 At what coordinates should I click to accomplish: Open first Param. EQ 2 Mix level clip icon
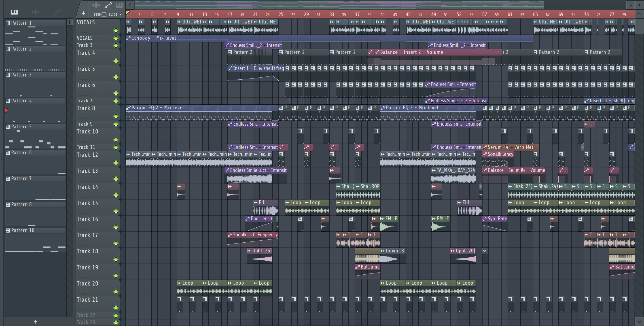pyautogui.click(x=128, y=108)
